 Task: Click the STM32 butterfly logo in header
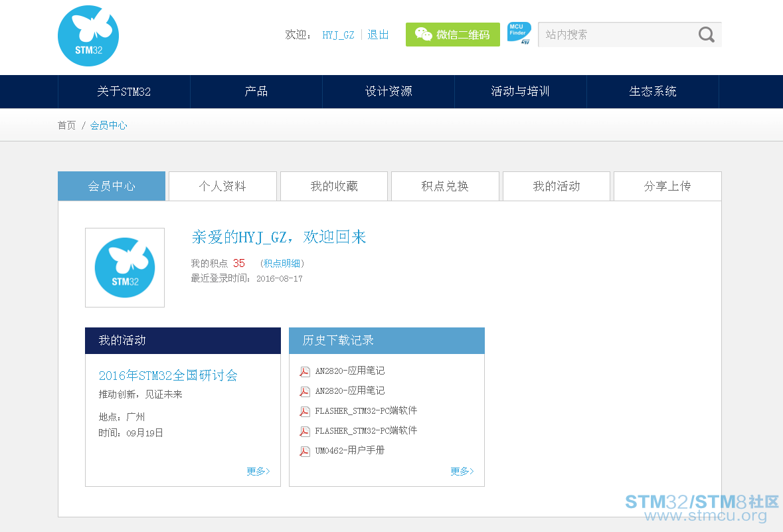[x=88, y=36]
